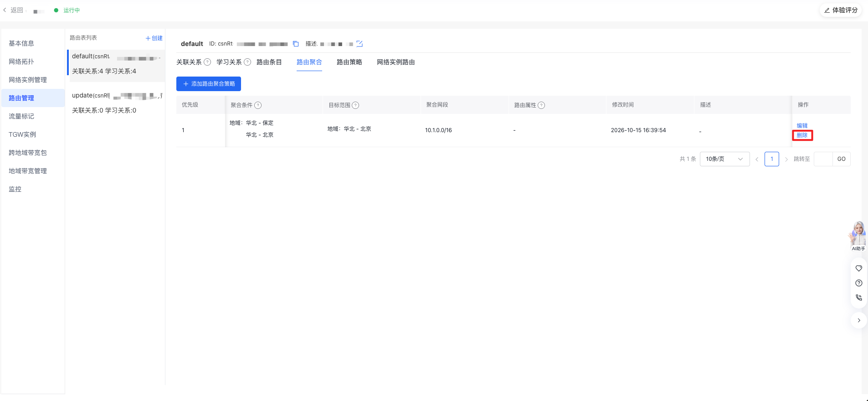This screenshot has height=401, width=868.
Task: Open 流量标记 in sidebar
Action: point(33,116)
